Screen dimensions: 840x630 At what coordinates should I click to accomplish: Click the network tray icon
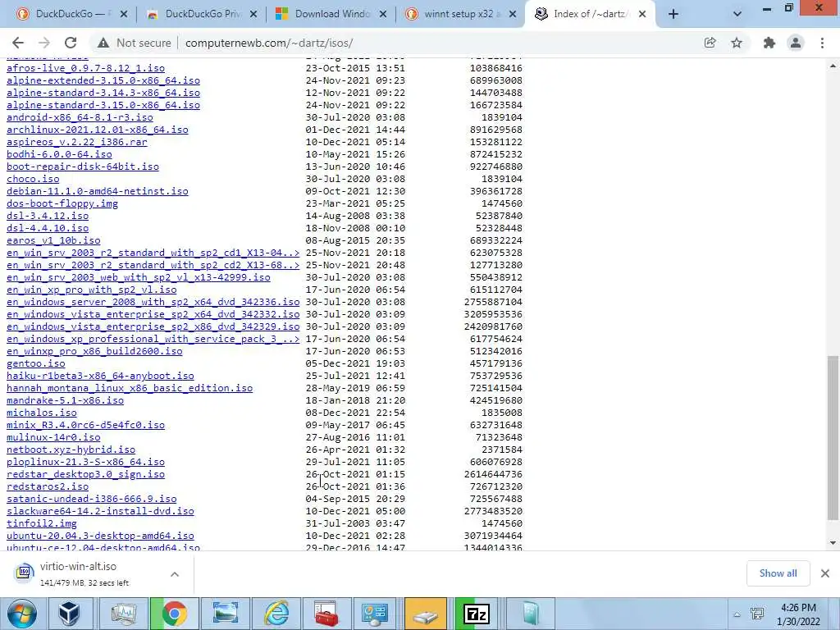[x=757, y=614]
